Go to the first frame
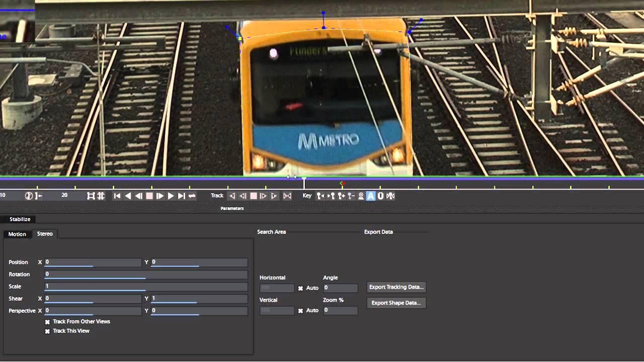The width and height of the screenshot is (644, 362). coord(117,196)
